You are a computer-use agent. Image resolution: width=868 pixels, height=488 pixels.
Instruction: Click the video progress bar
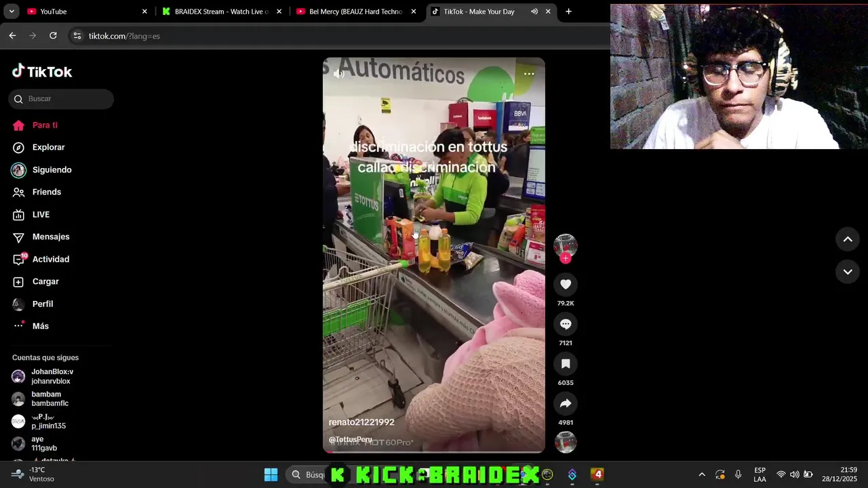click(434, 451)
